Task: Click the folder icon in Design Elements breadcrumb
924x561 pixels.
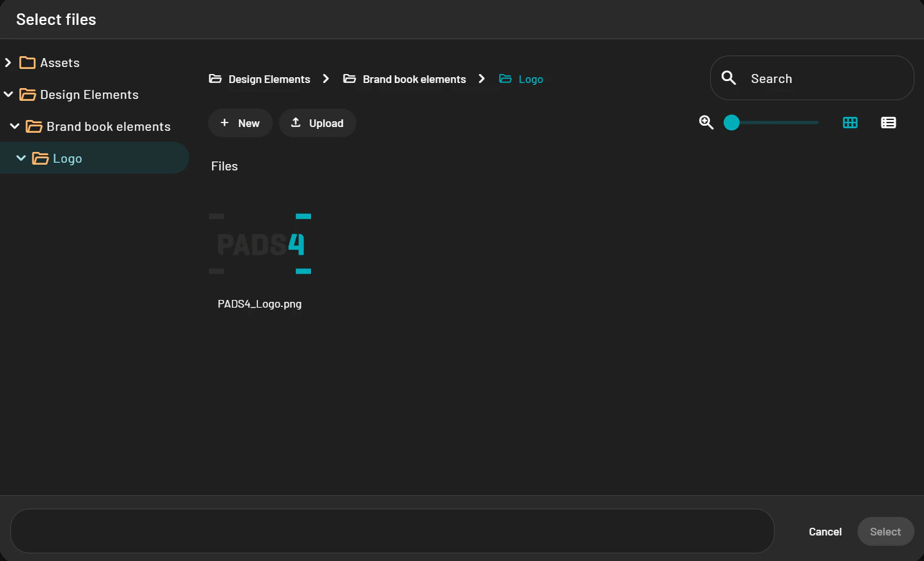Action: tap(215, 79)
